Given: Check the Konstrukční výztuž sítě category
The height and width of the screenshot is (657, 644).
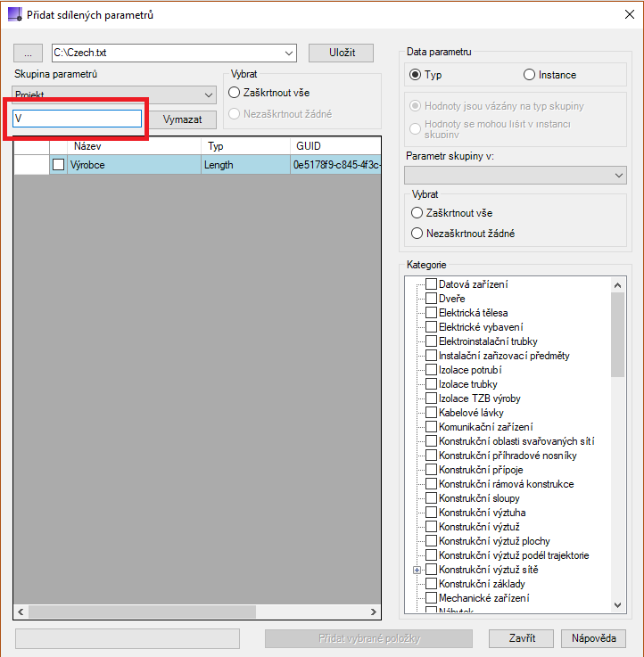Looking at the screenshot, I should click(x=431, y=569).
